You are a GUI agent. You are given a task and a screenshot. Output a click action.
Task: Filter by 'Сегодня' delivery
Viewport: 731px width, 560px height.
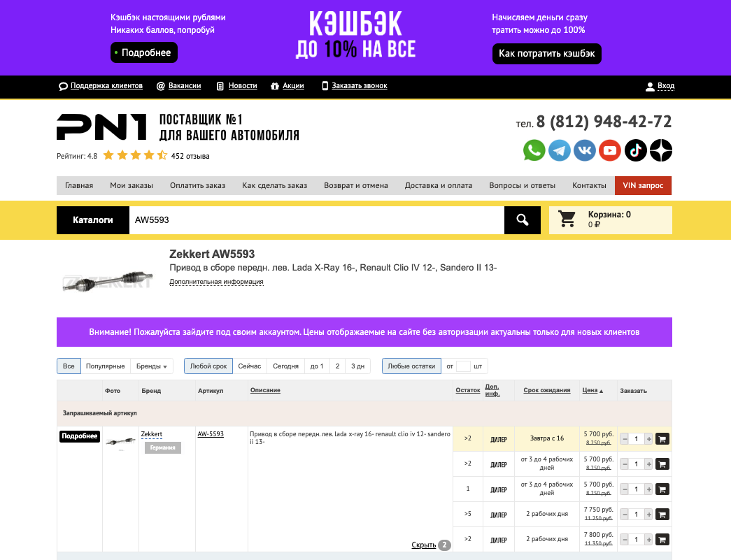pyautogui.click(x=286, y=366)
